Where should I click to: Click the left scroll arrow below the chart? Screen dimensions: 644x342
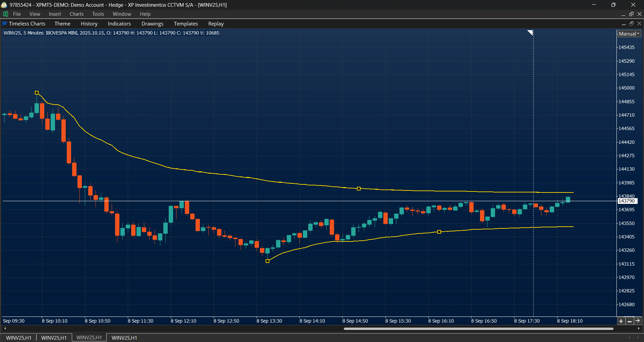point(5,329)
